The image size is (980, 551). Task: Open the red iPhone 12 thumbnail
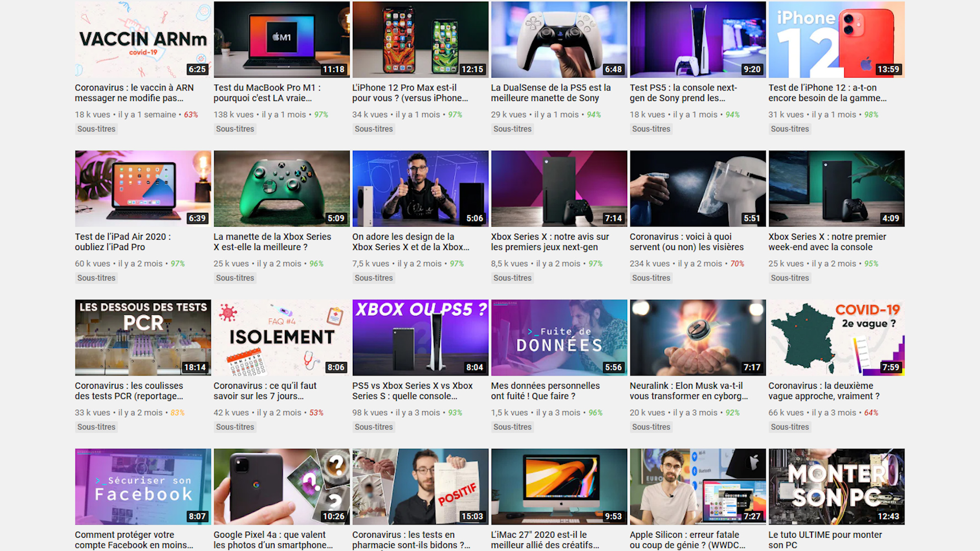(837, 39)
